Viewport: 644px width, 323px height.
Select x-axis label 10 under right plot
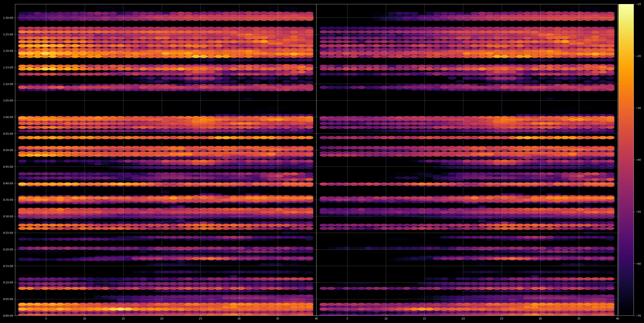386,319
